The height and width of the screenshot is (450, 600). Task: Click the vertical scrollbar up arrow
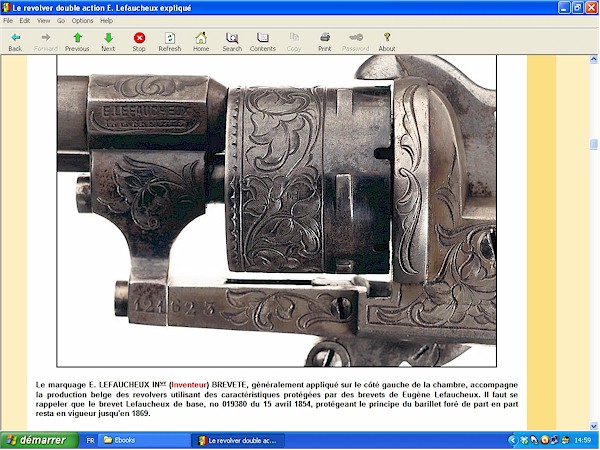(x=593, y=59)
